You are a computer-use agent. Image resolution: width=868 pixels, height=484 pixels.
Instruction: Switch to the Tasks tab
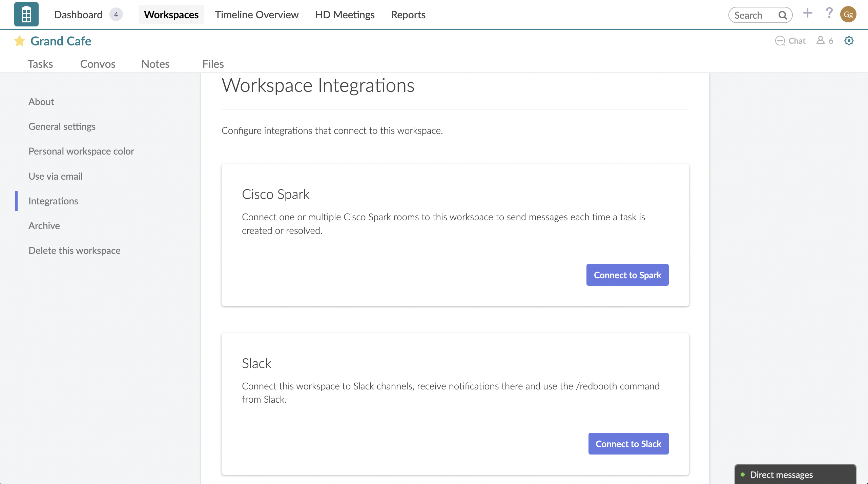[40, 64]
